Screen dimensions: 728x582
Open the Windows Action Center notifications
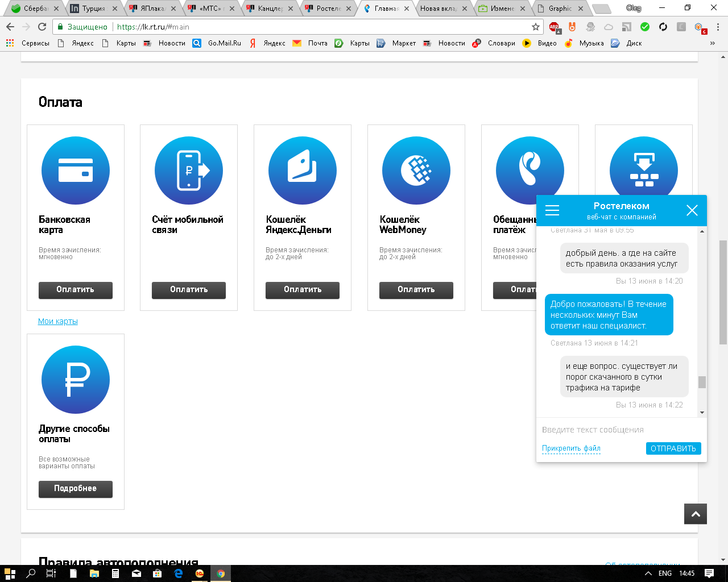click(x=709, y=573)
